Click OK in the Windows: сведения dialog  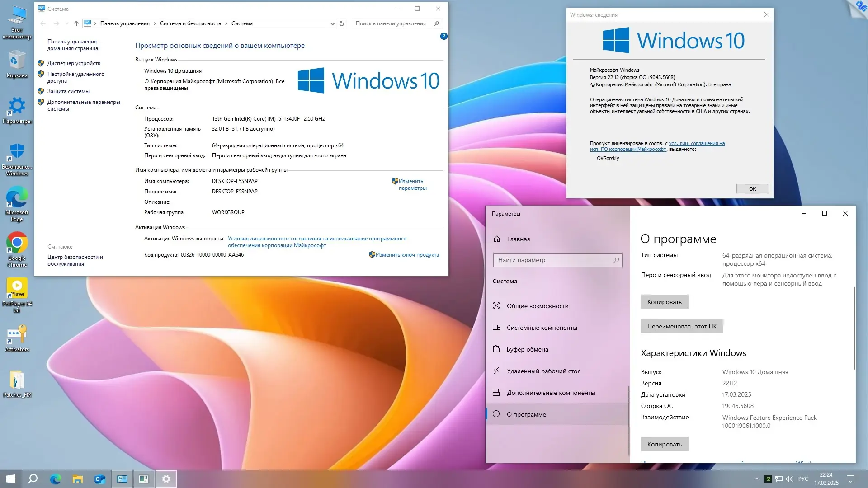(x=752, y=188)
